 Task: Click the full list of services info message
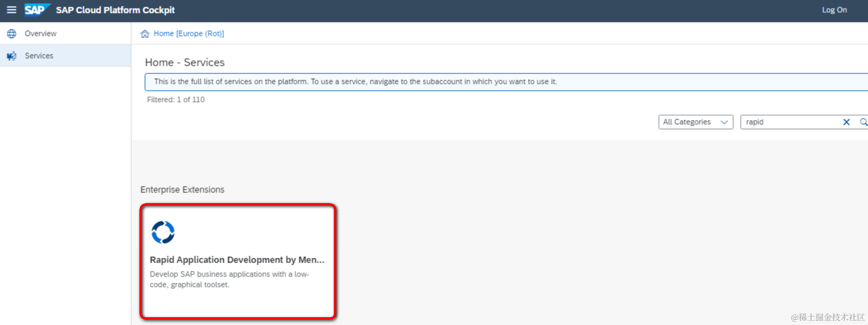[356, 82]
